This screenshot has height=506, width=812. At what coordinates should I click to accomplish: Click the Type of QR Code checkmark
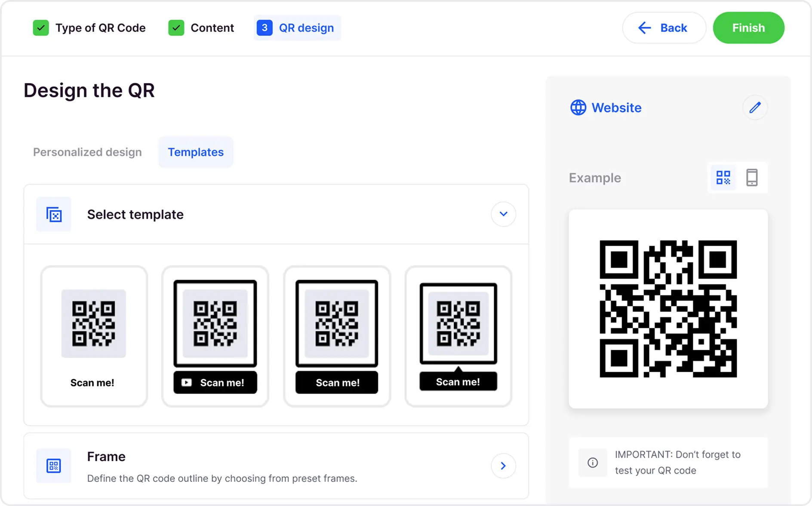41,28
